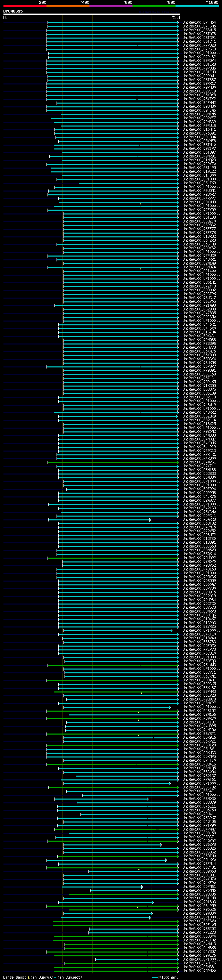The width and height of the screenshot is (222, 980).
Task: Click the green alignment bar for UniRef100_Q5UAP2
Action: coord(113,558)
